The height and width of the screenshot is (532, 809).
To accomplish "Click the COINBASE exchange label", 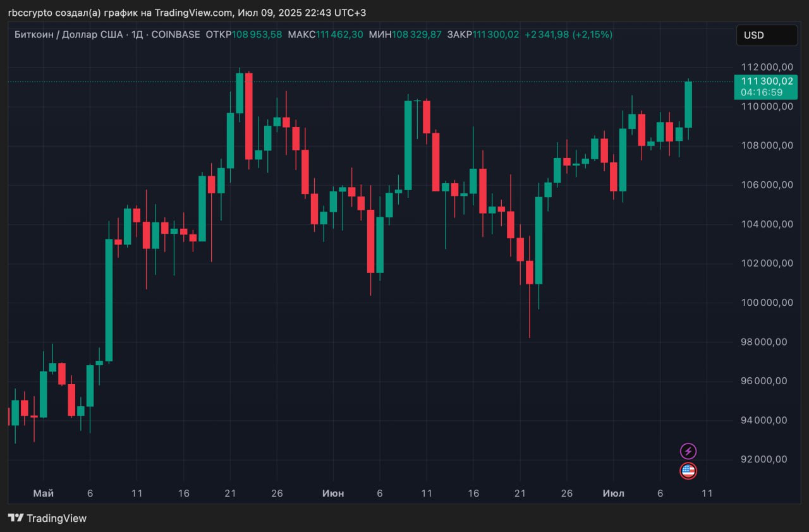I will [176, 35].
